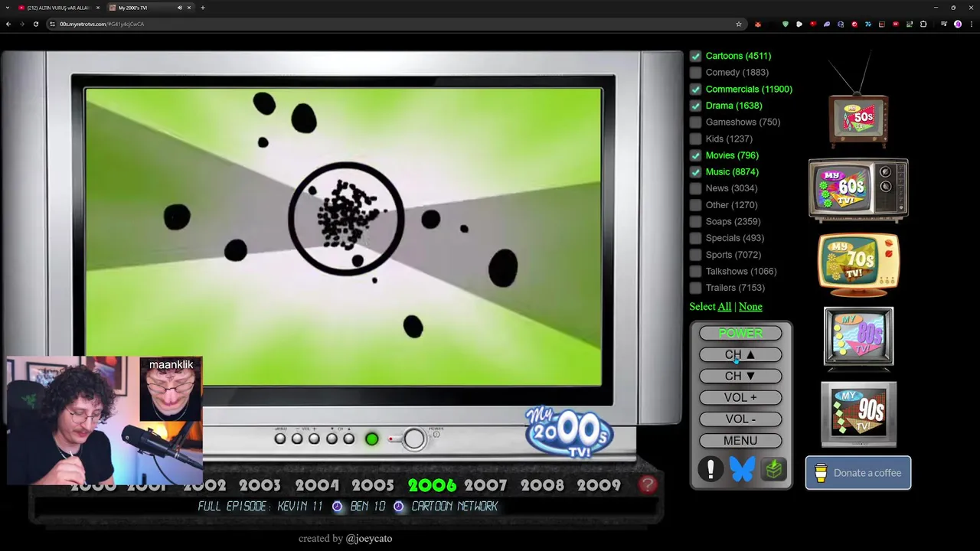980x551 pixels.
Task: Open the MENU on remote
Action: click(x=740, y=440)
